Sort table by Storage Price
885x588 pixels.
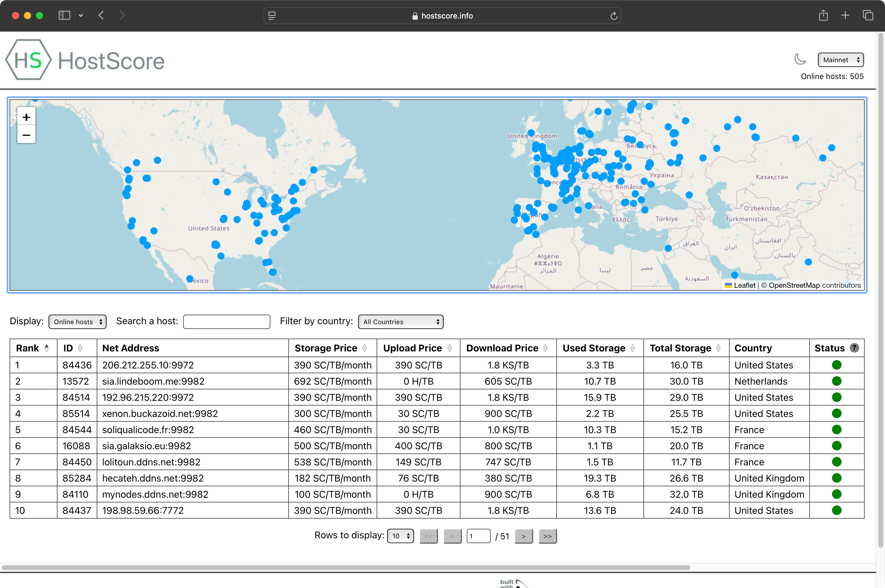pyautogui.click(x=364, y=348)
